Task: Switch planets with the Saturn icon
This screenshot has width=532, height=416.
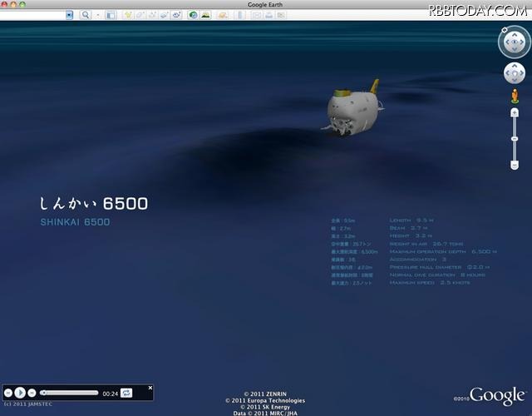Action: tap(223, 15)
